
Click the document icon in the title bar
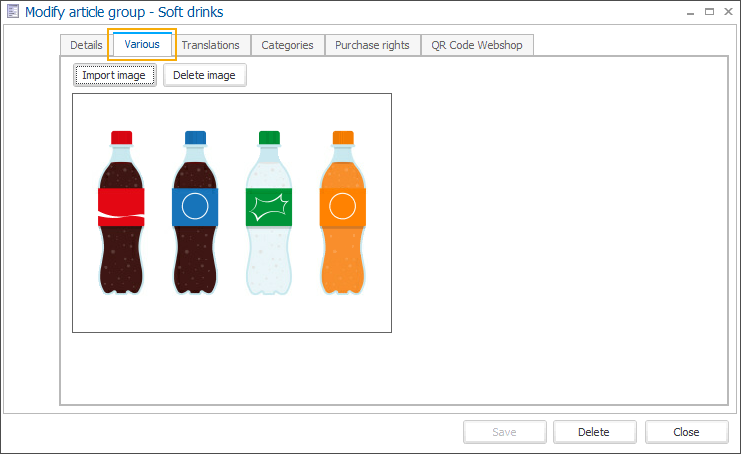point(13,12)
